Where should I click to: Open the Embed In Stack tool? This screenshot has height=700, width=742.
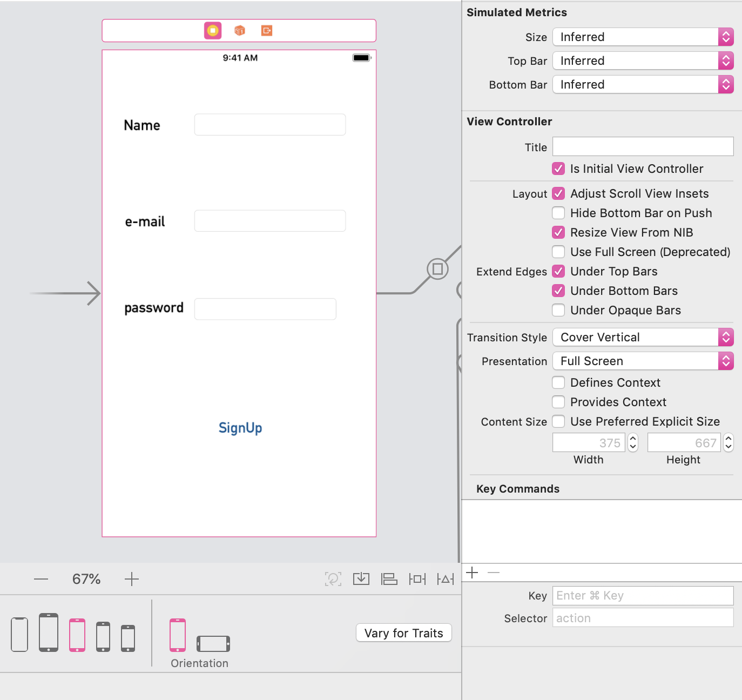point(361,578)
